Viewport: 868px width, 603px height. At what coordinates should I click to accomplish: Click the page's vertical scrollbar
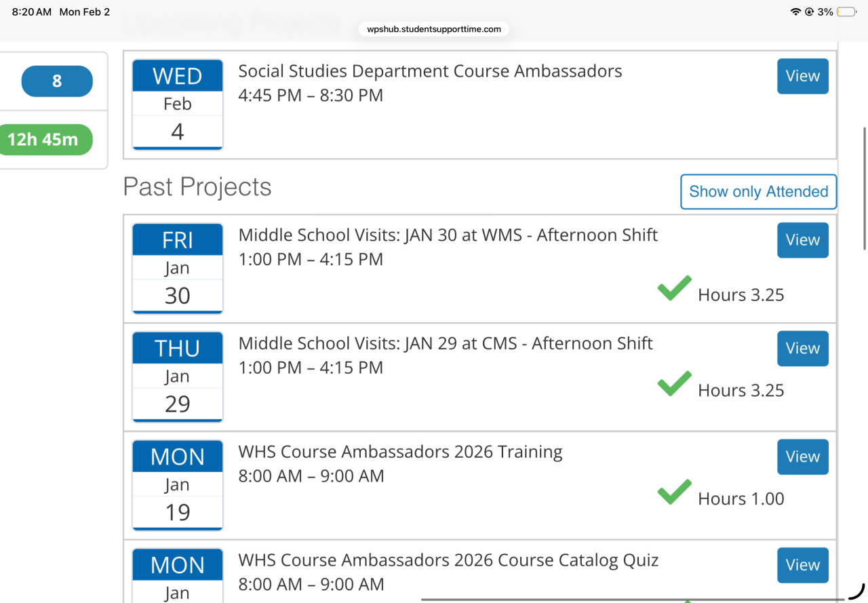pos(865,188)
